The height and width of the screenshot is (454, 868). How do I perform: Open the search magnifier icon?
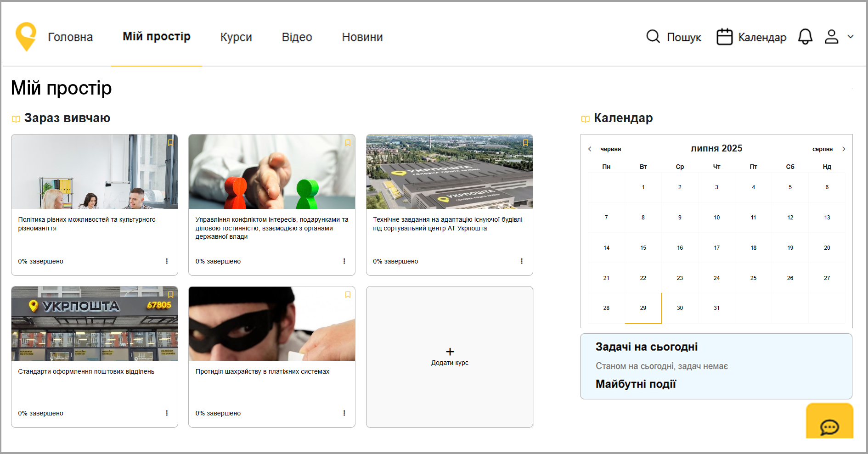[653, 36]
